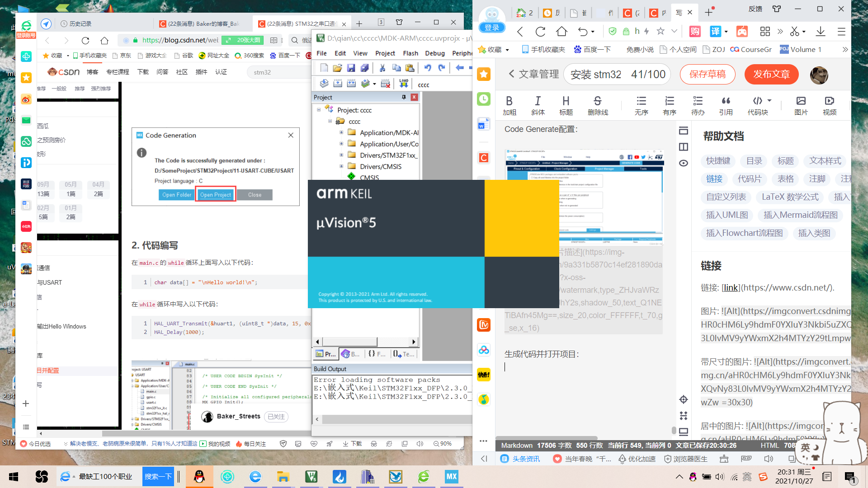Click the Cut scissors icon in Keil toolbar
The image size is (868, 488).
tap(382, 68)
